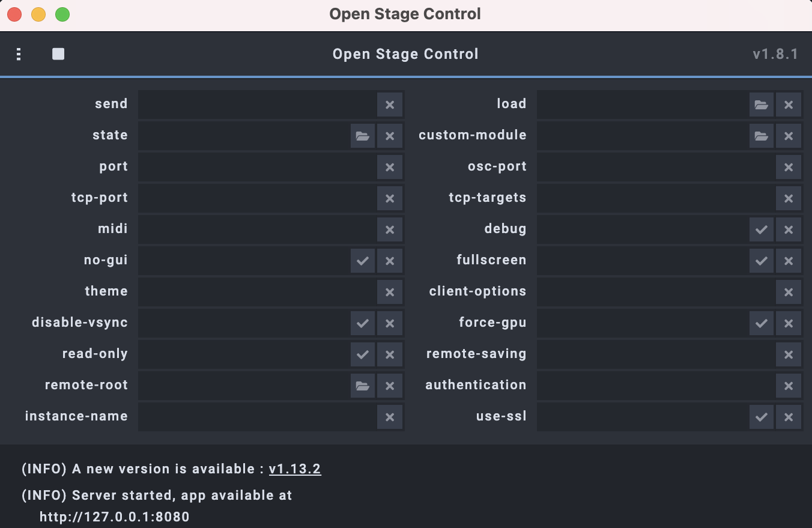Image resolution: width=812 pixels, height=528 pixels.
Task: Clear the client-options field
Action: click(x=789, y=292)
